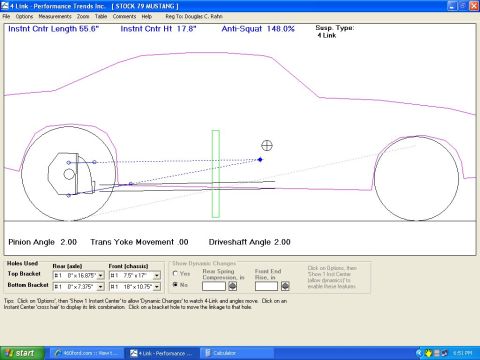This screenshot has width=480, height=360.
Task: Switch to the 460ford.com browser taskbar button
Action: [x=86, y=353]
